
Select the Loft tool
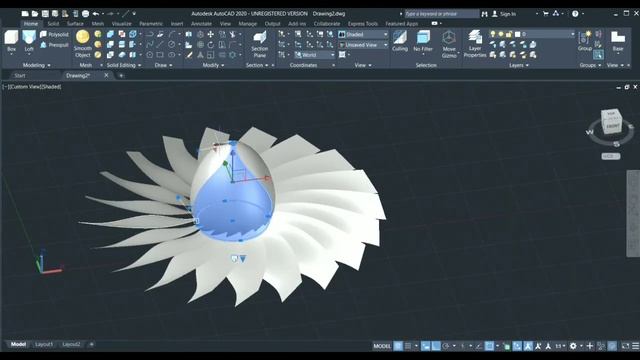tap(29, 41)
